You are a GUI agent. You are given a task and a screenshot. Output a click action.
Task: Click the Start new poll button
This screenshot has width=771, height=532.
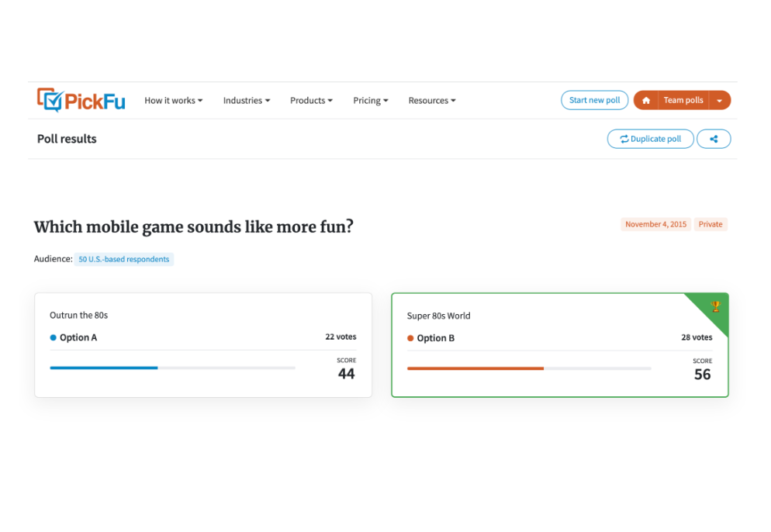[594, 100]
